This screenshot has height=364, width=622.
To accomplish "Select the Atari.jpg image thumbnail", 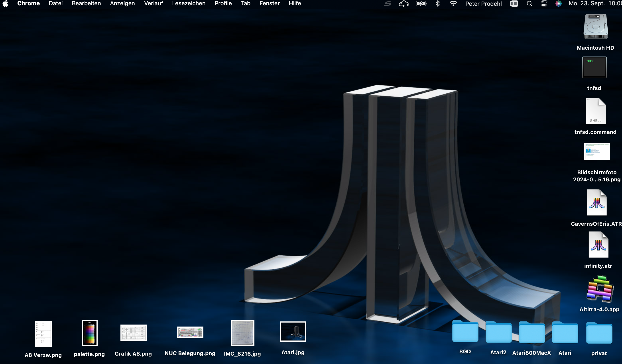I will point(293,331).
